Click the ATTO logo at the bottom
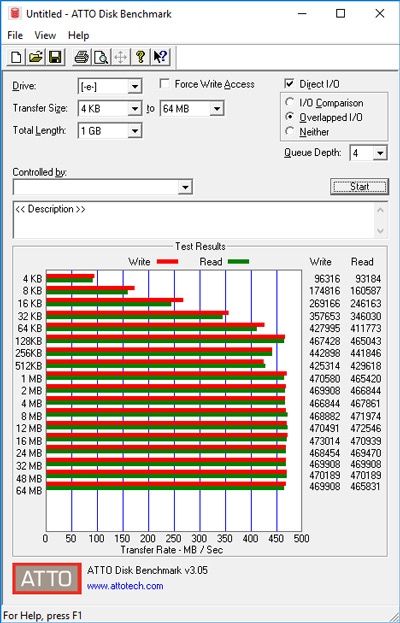Image resolution: width=400 pixels, height=623 pixels. (47, 578)
